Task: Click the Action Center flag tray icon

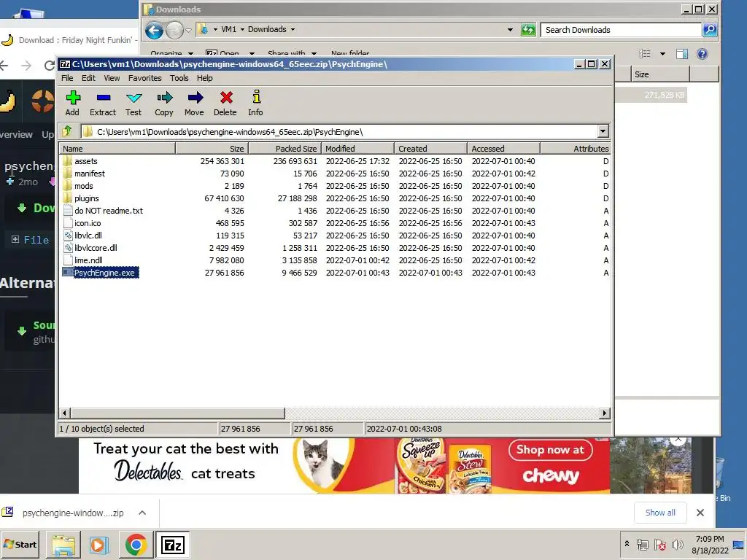Action: pos(659,544)
